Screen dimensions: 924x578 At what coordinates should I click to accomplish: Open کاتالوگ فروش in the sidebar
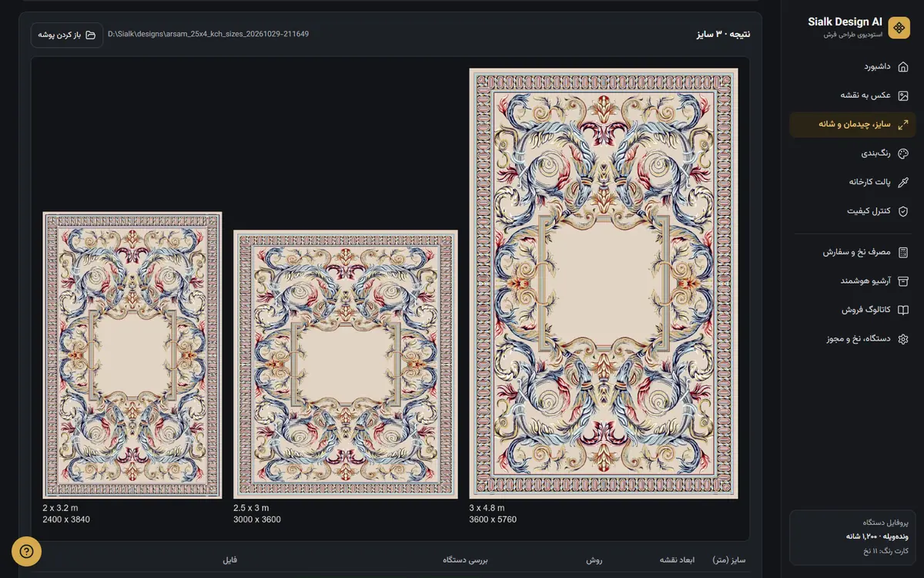point(853,310)
